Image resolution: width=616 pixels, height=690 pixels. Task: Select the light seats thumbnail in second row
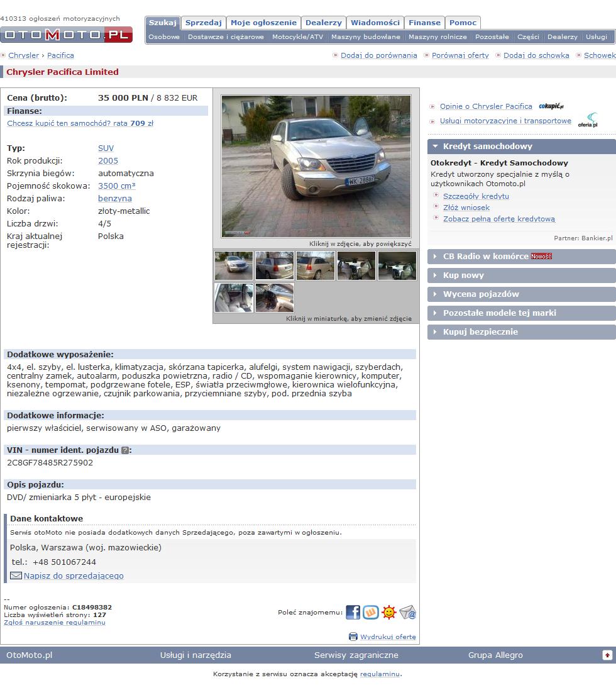pos(233,298)
